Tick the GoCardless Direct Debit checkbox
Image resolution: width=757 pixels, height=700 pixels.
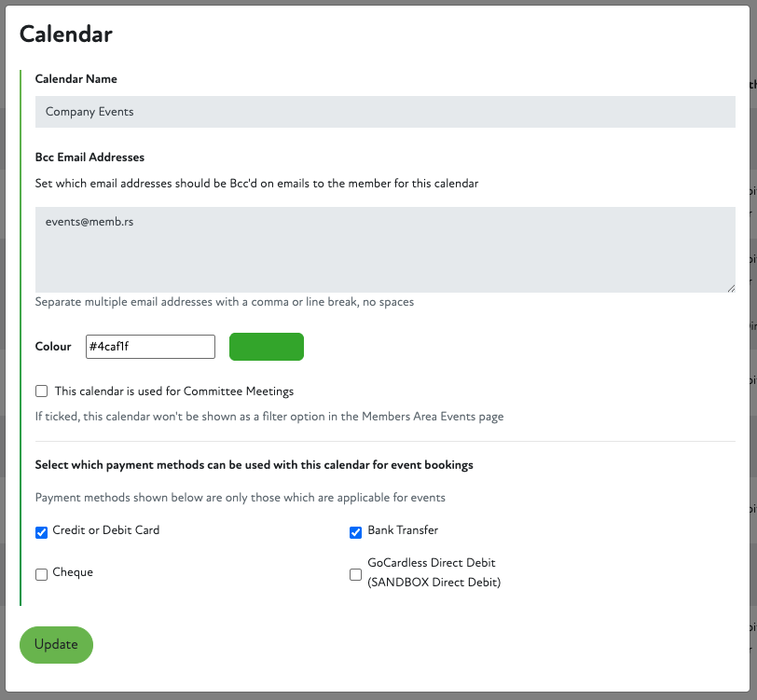click(x=355, y=574)
